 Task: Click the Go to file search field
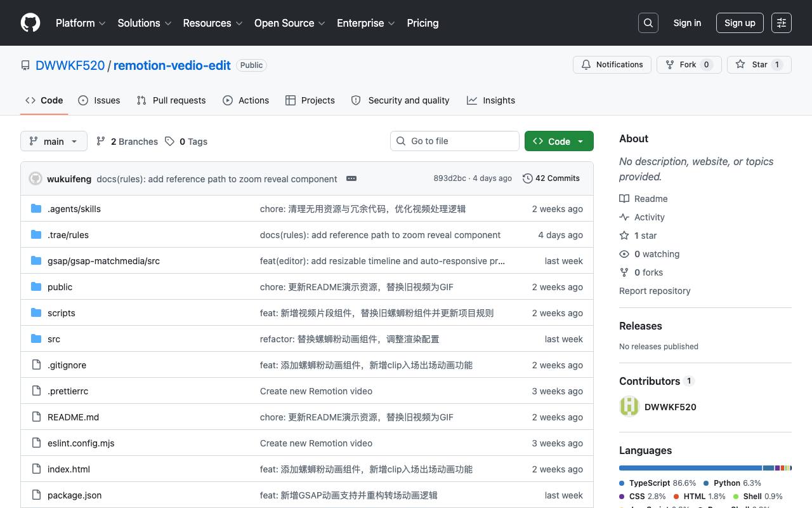click(455, 141)
